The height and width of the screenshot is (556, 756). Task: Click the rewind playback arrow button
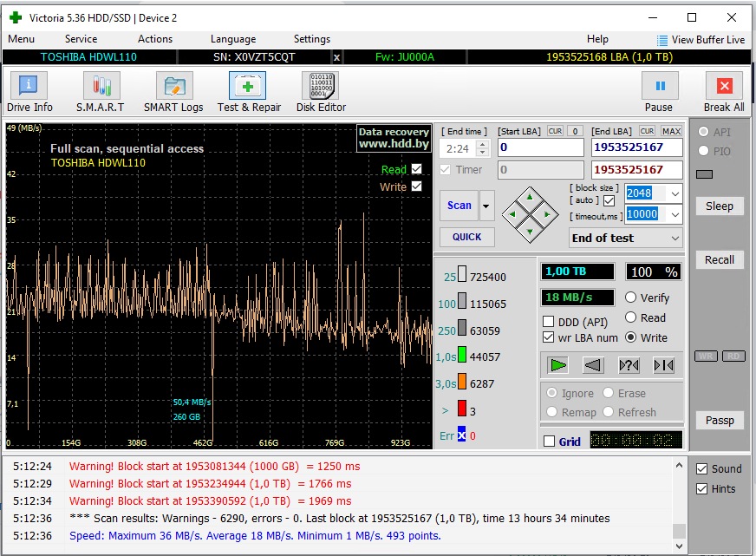[x=592, y=365]
